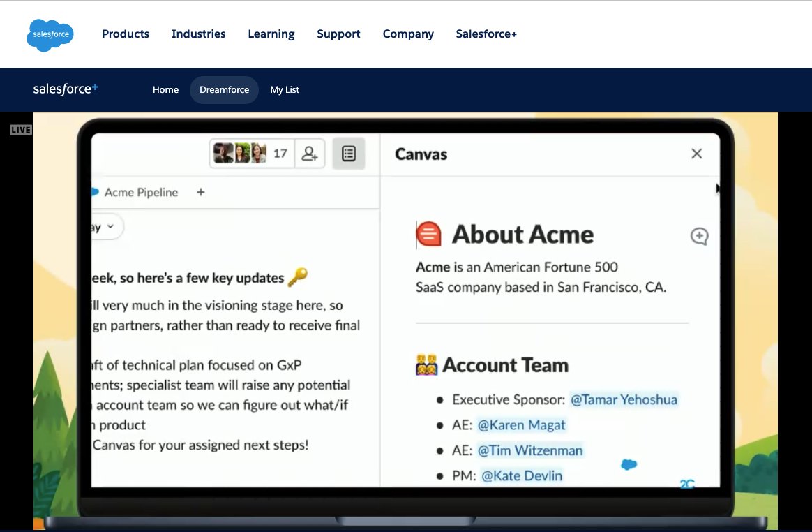Open the Learning menu
Viewport: 812px width, 532px height.
click(271, 34)
